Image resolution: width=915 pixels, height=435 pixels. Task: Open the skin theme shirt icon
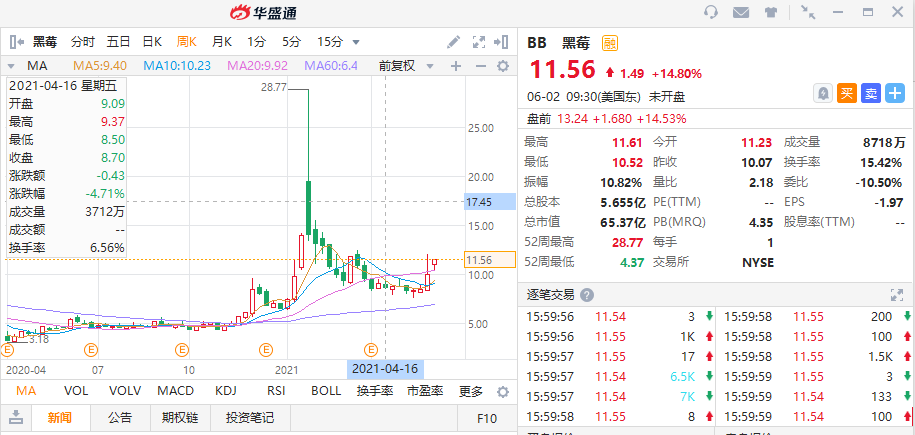point(771,12)
